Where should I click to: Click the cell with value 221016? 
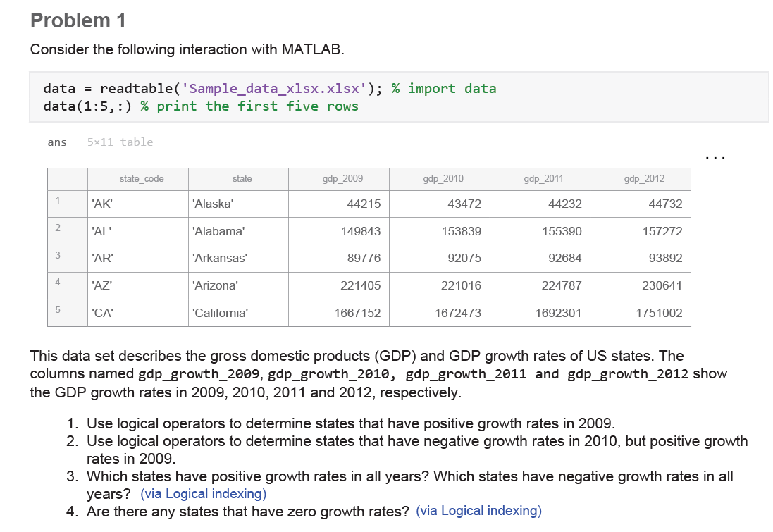[440, 285]
